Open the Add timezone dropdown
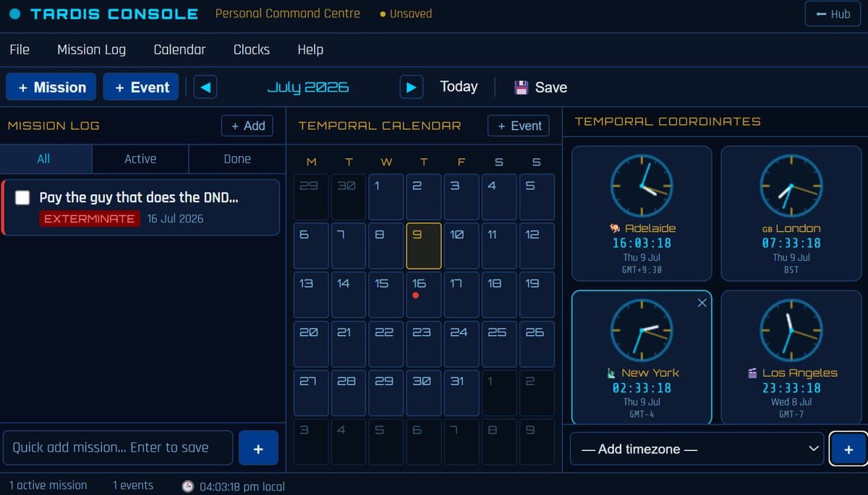Image resolution: width=868 pixels, height=495 pixels. [697, 449]
